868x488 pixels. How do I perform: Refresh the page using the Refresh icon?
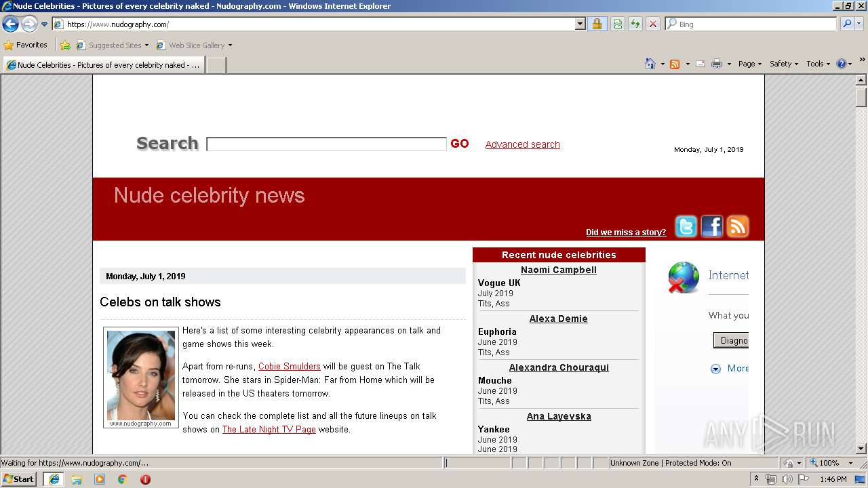coord(635,24)
